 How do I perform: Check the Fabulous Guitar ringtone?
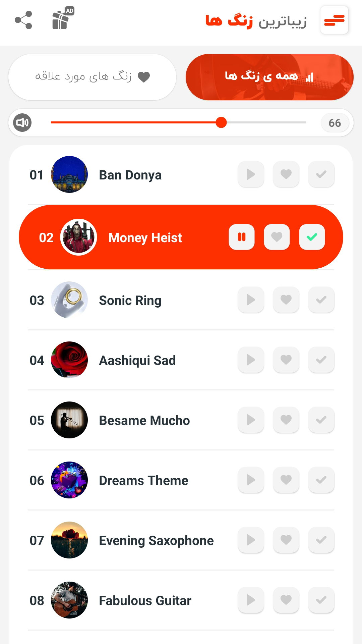[321, 600]
